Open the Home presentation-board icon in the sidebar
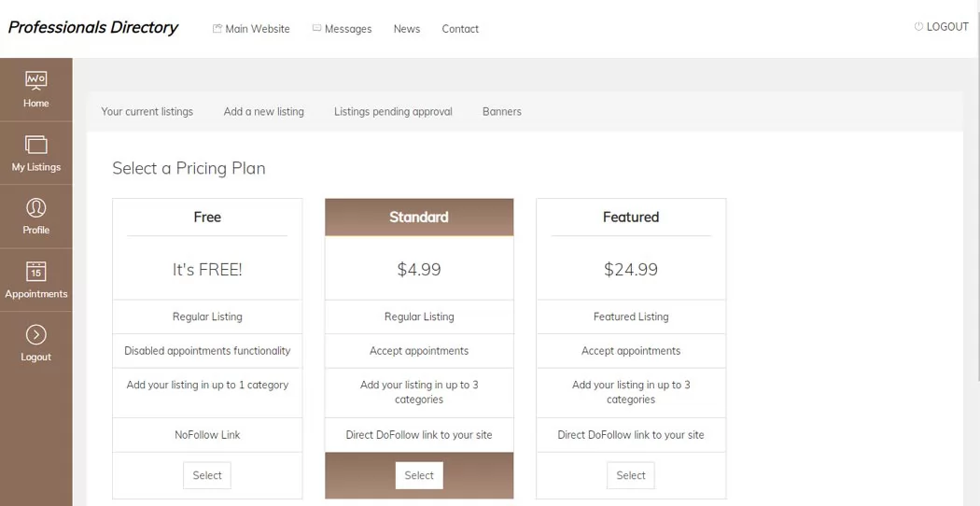The image size is (980, 506). (35, 80)
